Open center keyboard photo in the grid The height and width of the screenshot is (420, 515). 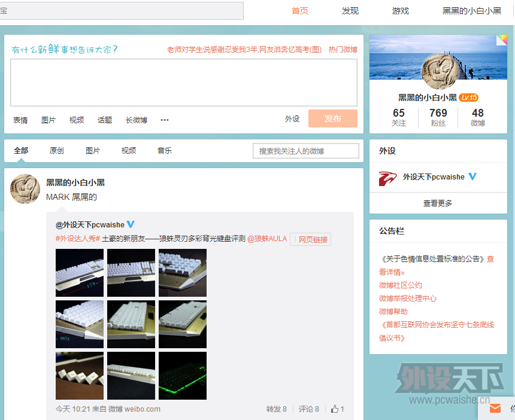pyautogui.click(x=131, y=324)
